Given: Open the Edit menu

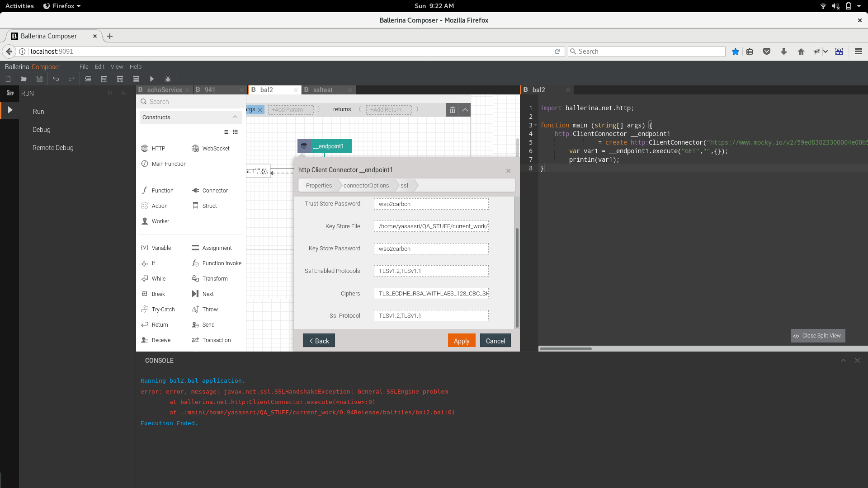Looking at the screenshot, I should click(99, 66).
